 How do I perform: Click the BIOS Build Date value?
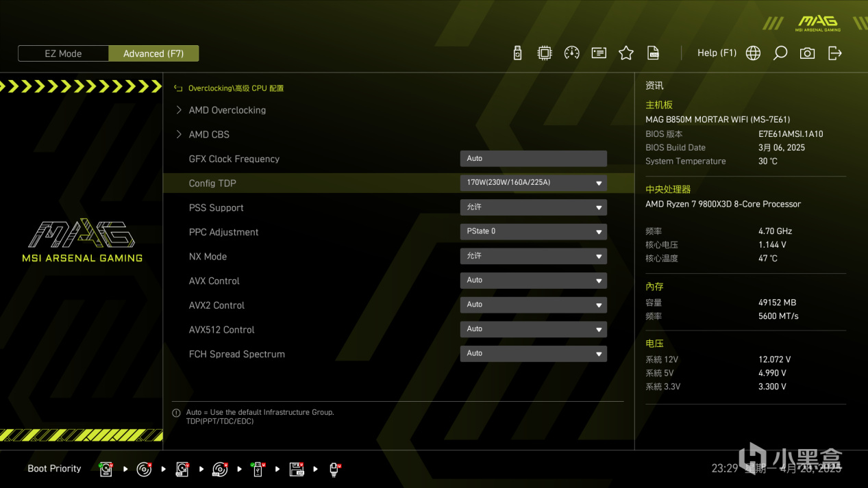tap(782, 148)
